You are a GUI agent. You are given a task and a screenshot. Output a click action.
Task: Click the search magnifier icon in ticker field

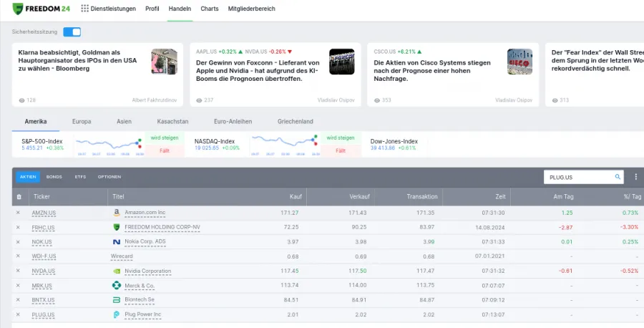[x=618, y=177]
